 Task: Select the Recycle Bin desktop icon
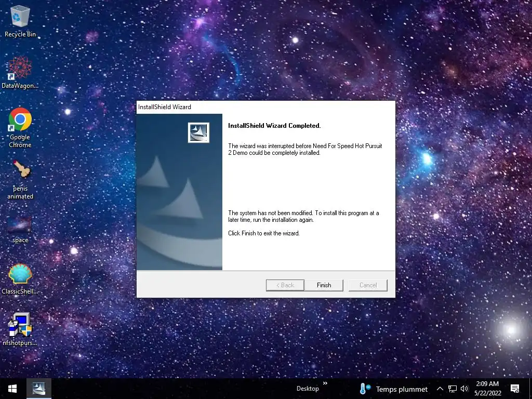click(x=20, y=21)
